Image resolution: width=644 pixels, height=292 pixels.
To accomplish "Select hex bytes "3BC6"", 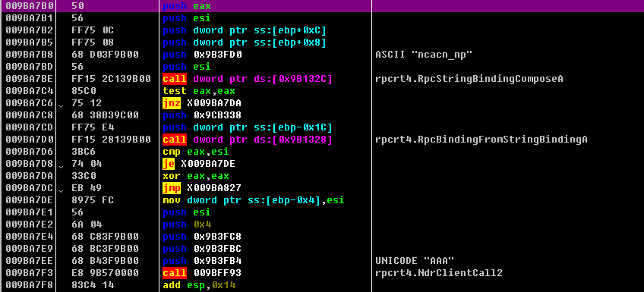I will tap(84, 152).
